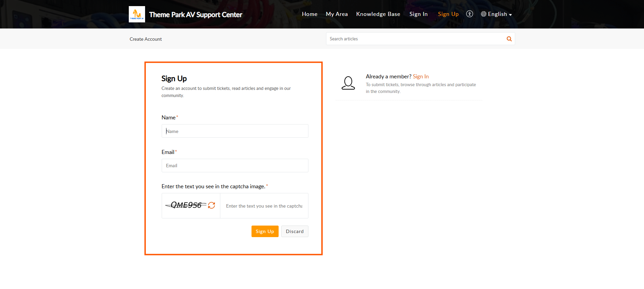The image size is (644, 289).
Task: Click the Discard button
Action: 295,231
